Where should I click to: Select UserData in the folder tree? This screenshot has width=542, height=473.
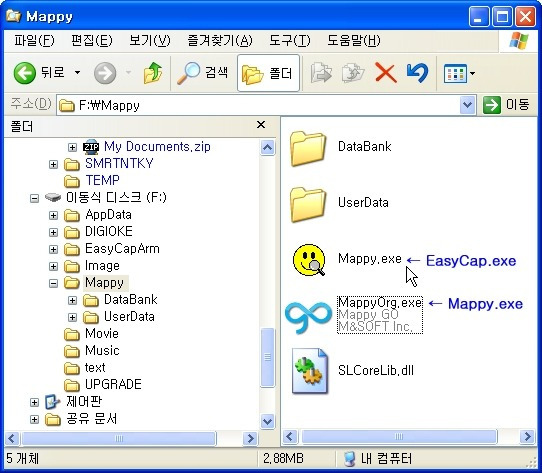[x=129, y=316]
